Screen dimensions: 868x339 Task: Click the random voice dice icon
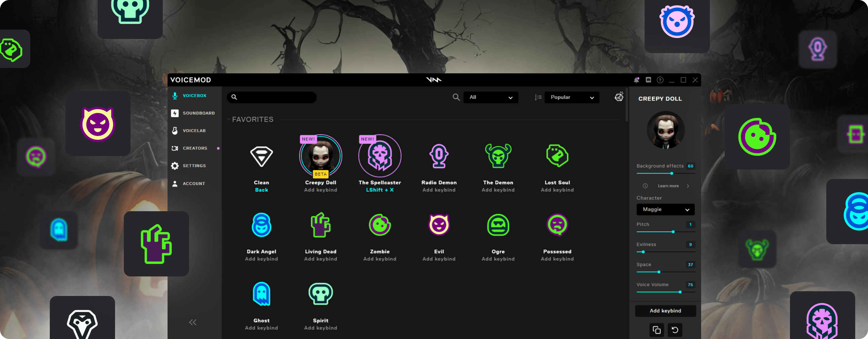point(619,98)
